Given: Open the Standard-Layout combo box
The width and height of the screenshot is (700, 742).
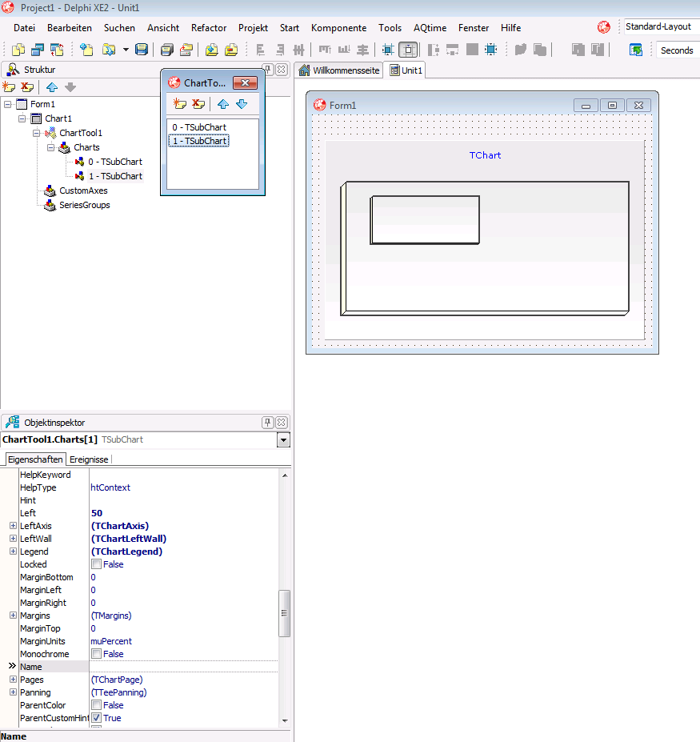Looking at the screenshot, I should 662,27.
